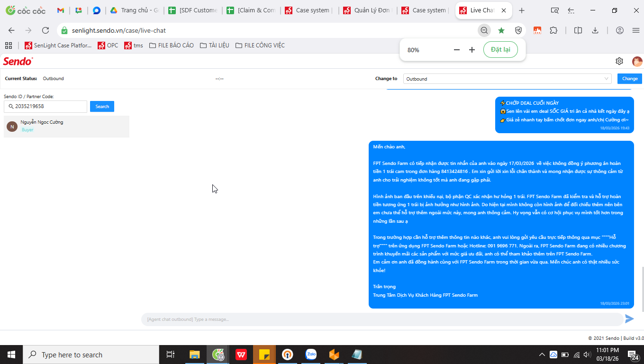Screen dimensions: 644x364
Task: Send the message with paper plane icon
Action: click(629, 319)
